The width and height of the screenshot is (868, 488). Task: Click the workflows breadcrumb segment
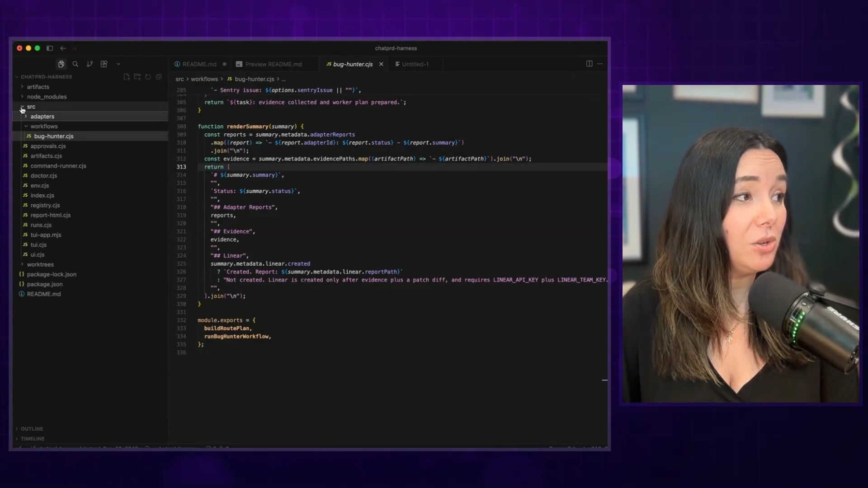pos(204,79)
